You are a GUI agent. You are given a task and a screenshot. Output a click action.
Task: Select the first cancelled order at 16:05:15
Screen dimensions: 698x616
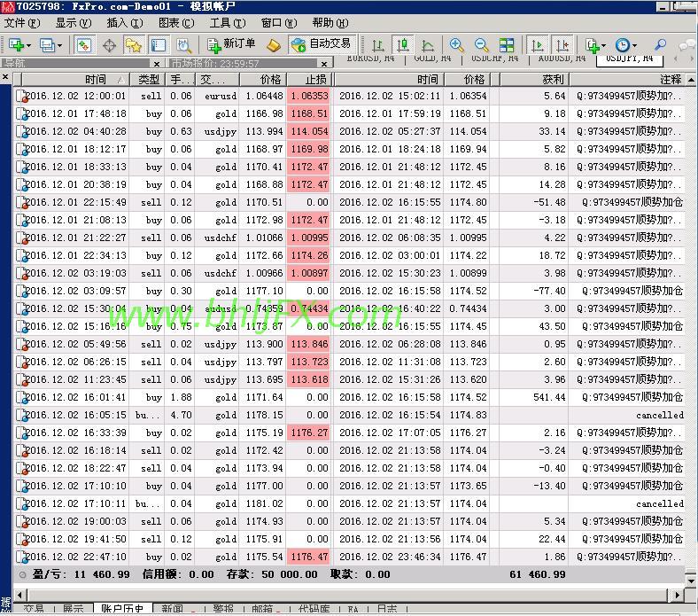tap(350, 415)
